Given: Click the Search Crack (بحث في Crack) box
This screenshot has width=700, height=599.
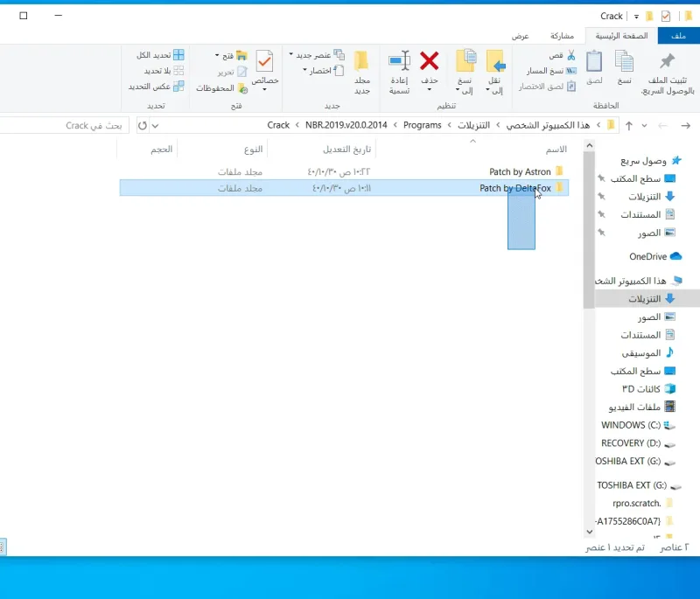Looking at the screenshot, I should (x=64, y=126).
